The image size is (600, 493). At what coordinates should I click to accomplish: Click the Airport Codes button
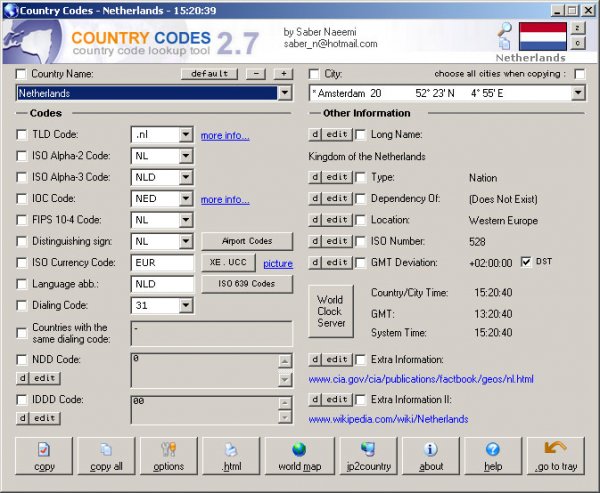(x=247, y=241)
